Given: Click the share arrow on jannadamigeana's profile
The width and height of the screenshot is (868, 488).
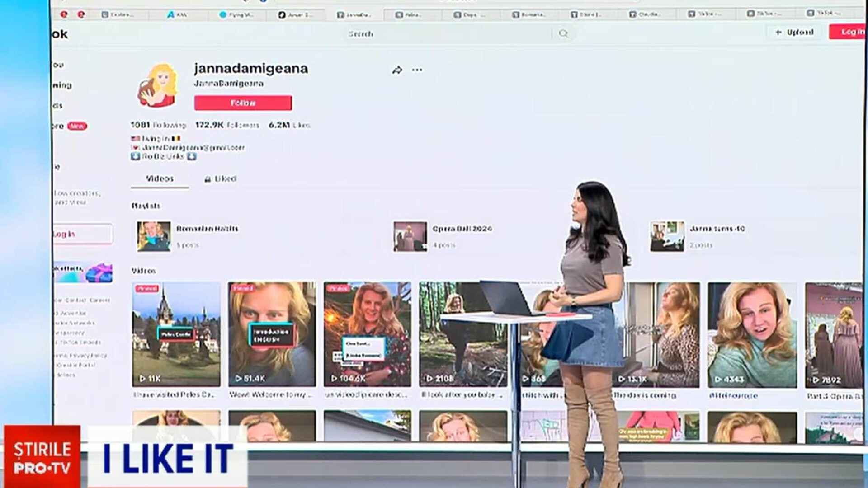Looking at the screenshot, I should [397, 70].
